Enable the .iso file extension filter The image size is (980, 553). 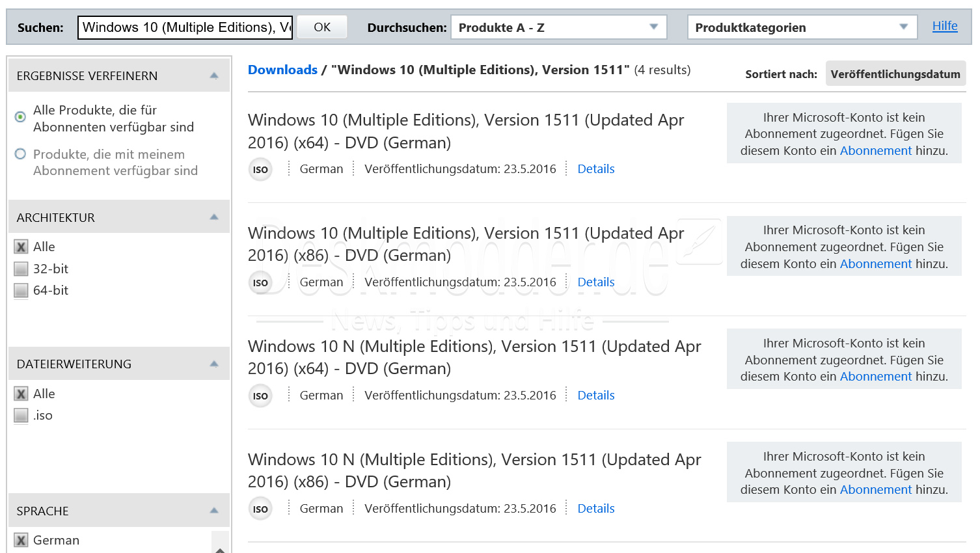pos(21,416)
